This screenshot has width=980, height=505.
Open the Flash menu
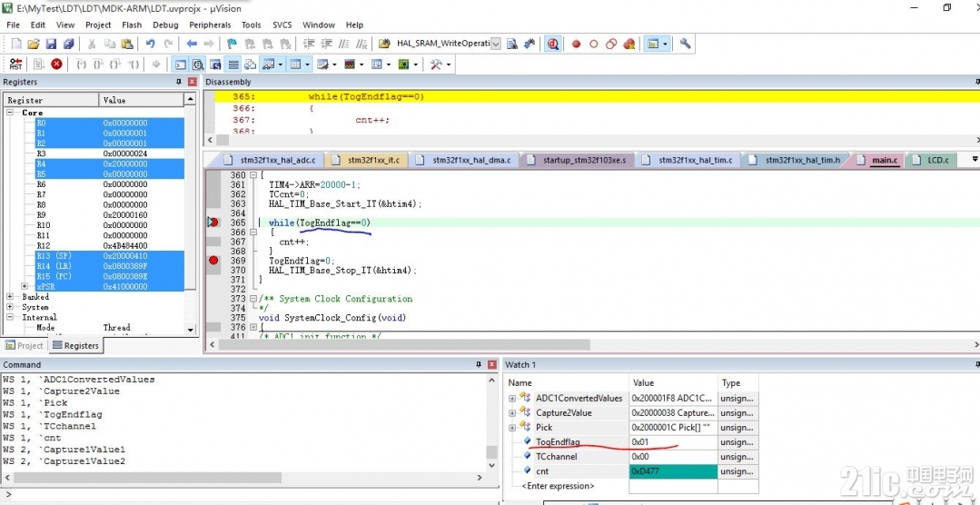pyautogui.click(x=132, y=25)
